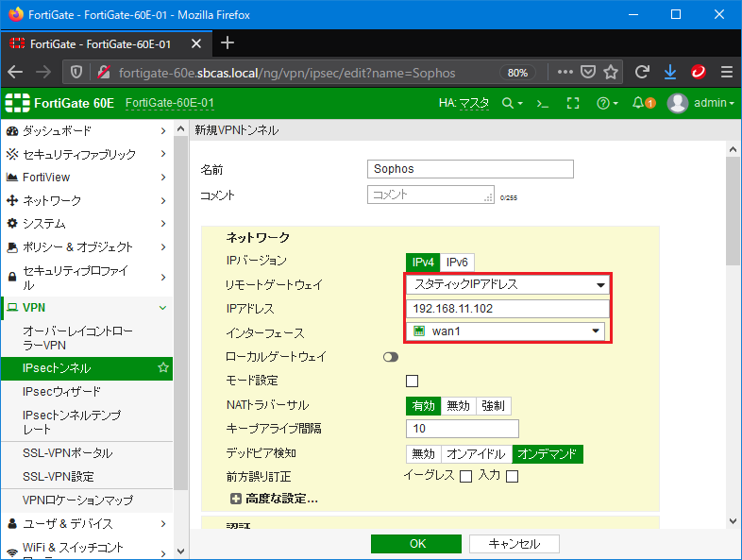
Task: Click the FortiGate 60E logo
Action: pyautogui.click(x=59, y=103)
